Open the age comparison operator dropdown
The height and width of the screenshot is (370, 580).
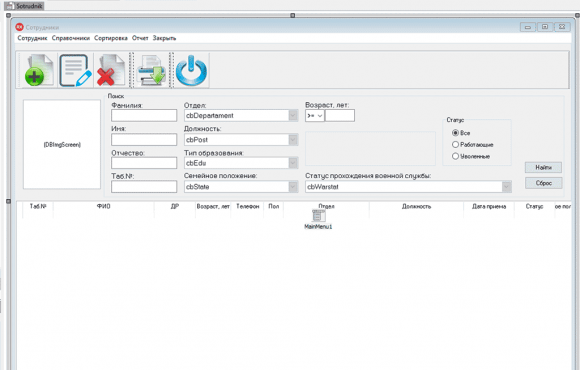pos(315,116)
